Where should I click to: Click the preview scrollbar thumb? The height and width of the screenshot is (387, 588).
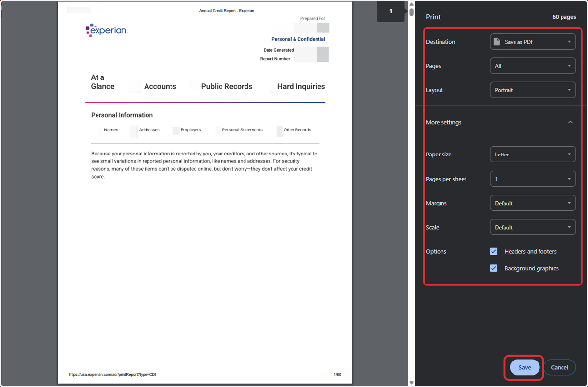(412, 12)
